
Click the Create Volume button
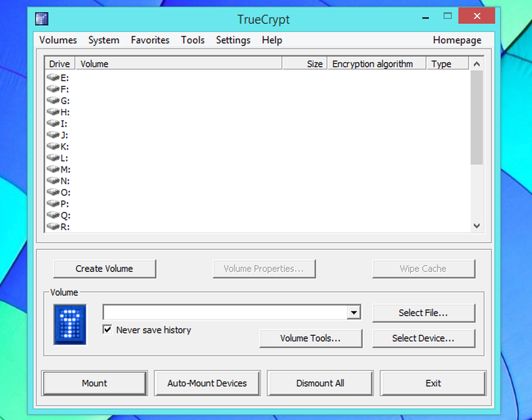pos(104,269)
